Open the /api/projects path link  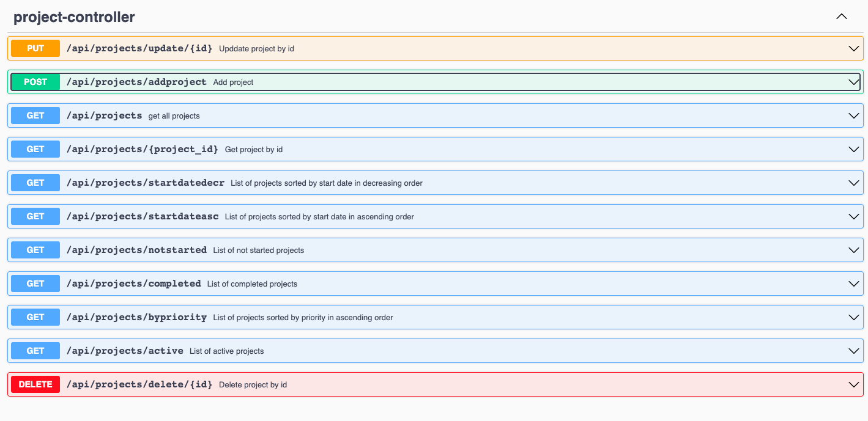tap(104, 115)
